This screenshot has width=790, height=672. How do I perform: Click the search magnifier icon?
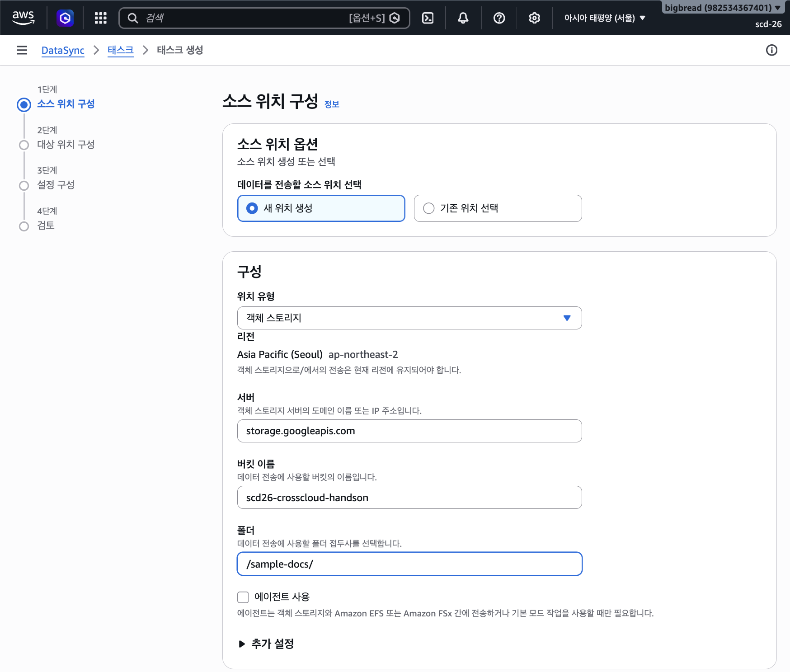pyautogui.click(x=132, y=18)
